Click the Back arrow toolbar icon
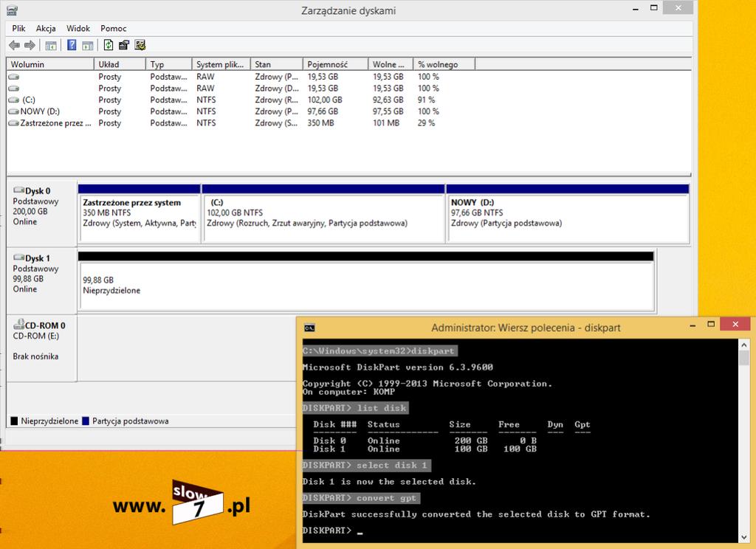Screen dimensions: 756x549 [x=15, y=45]
